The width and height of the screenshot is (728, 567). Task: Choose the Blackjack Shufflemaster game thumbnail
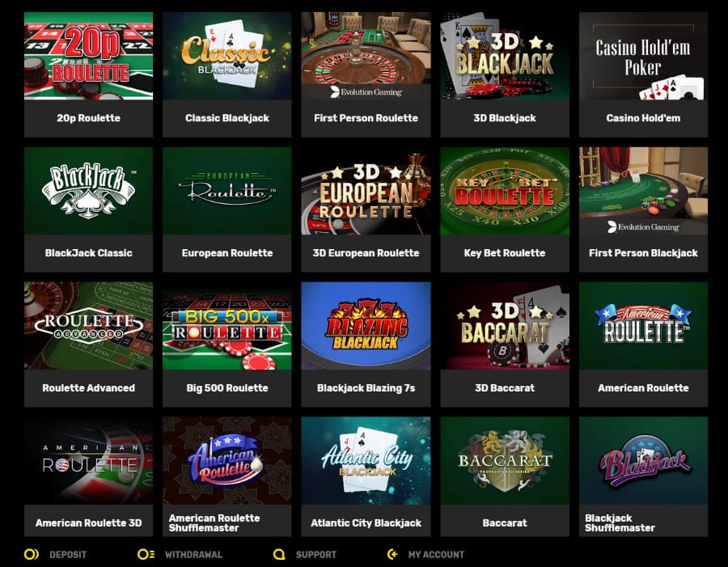(x=643, y=461)
